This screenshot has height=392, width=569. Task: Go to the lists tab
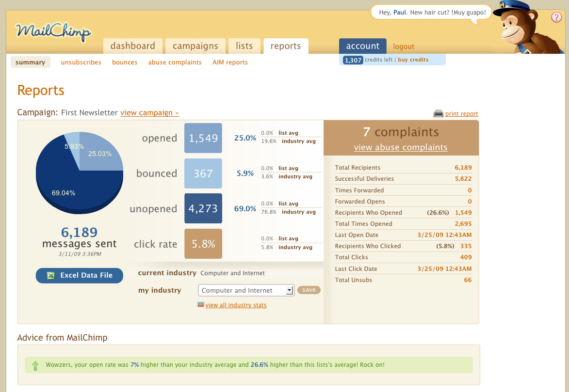(x=244, y=46)
